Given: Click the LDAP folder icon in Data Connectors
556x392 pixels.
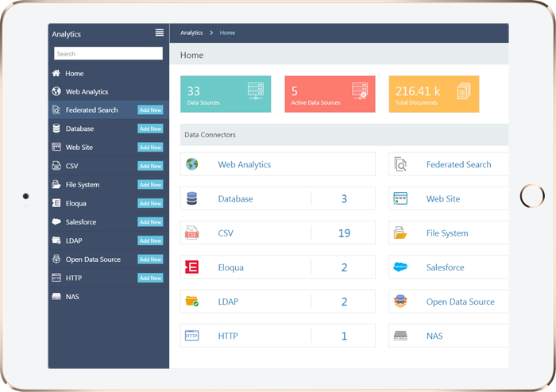Looking at the screenshot, I should [192, 302].
